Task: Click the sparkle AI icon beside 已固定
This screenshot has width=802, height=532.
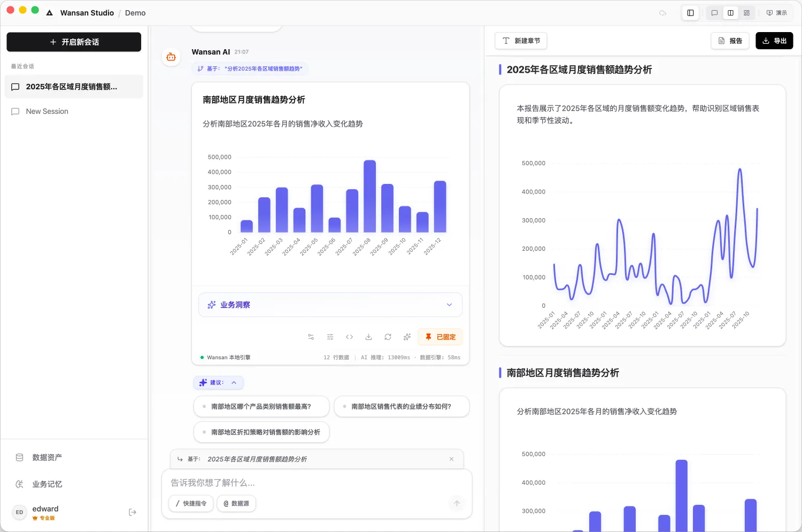Action: point(407,337)
